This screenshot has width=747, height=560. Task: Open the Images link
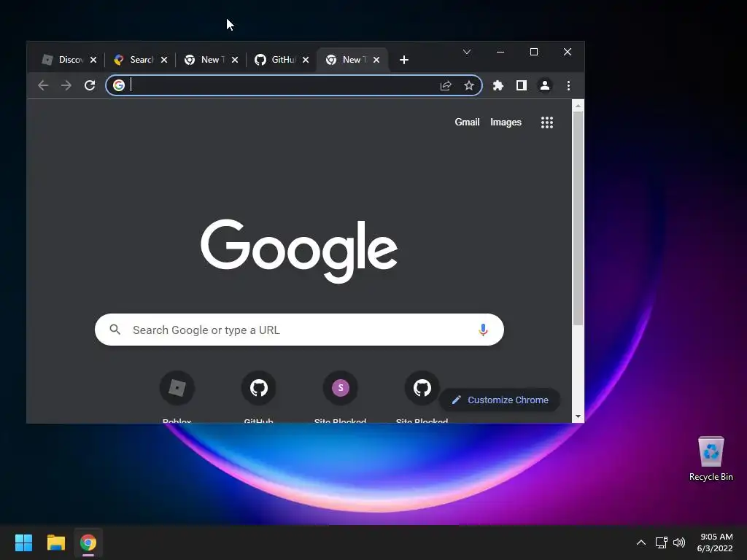506,122
